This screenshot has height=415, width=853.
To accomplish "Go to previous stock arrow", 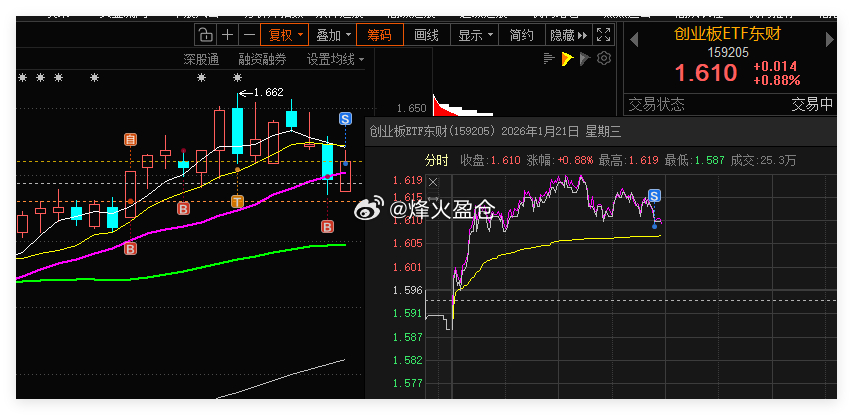I will (x=633, y=40).
